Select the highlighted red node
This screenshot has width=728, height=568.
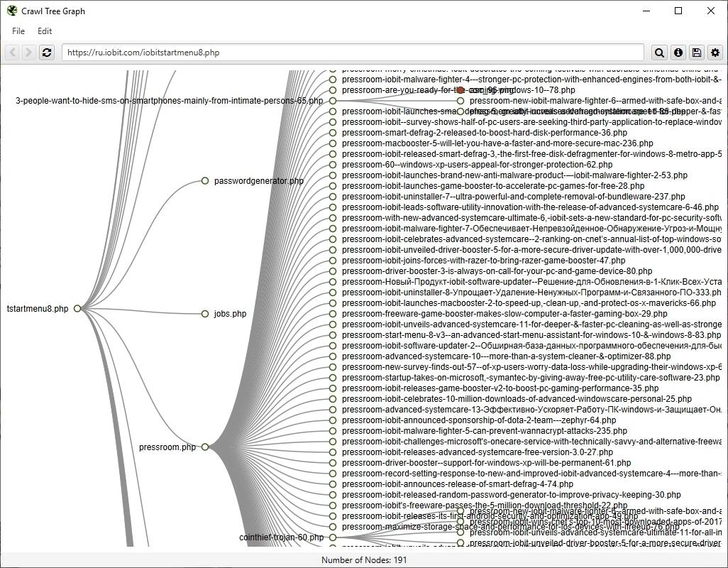coord(460,90)
